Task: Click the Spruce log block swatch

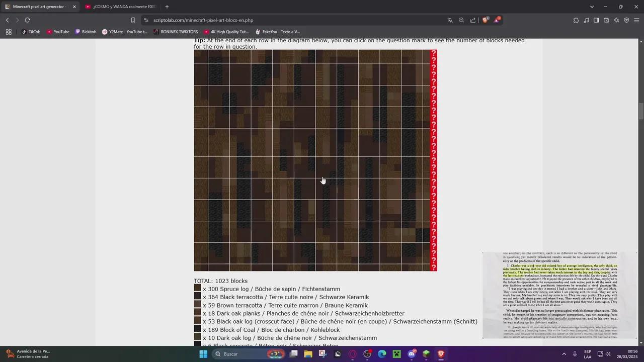Action: 197,288
